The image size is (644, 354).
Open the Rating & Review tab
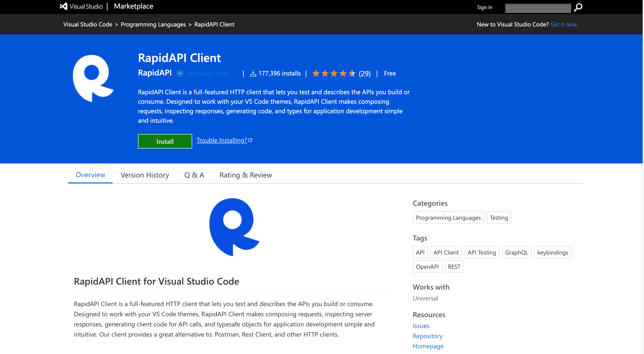pos(245,175)
